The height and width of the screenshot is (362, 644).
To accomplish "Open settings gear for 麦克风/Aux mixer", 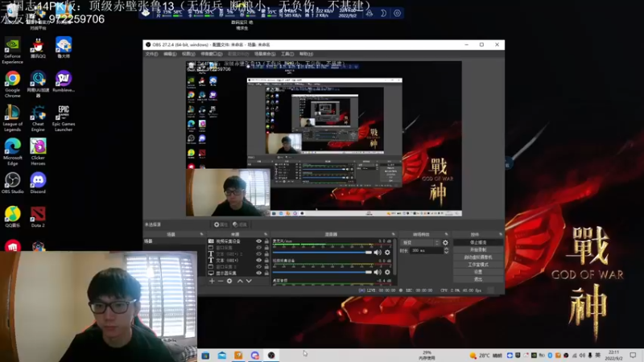I will point(387,253).
